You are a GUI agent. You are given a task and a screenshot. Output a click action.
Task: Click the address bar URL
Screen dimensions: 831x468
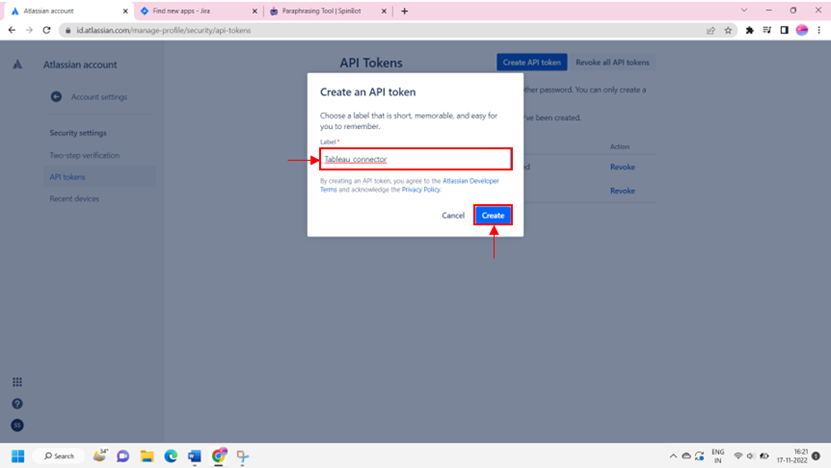[164, 30]
